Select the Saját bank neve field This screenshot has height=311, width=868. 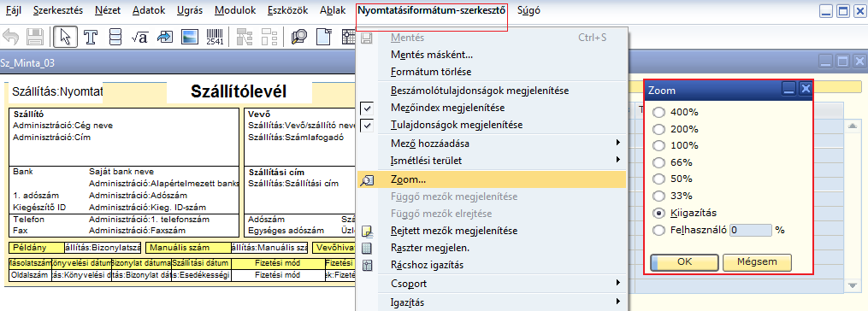pos(121,172)
